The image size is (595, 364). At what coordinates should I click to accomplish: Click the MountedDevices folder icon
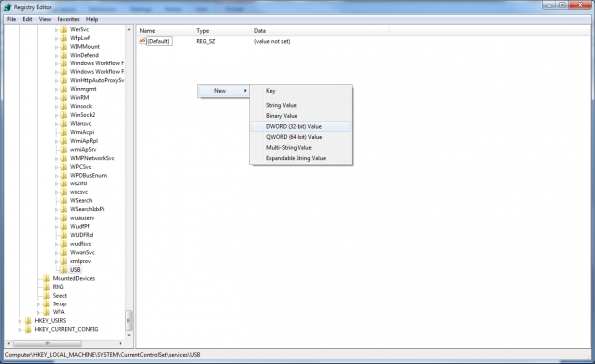click(46, 279)
